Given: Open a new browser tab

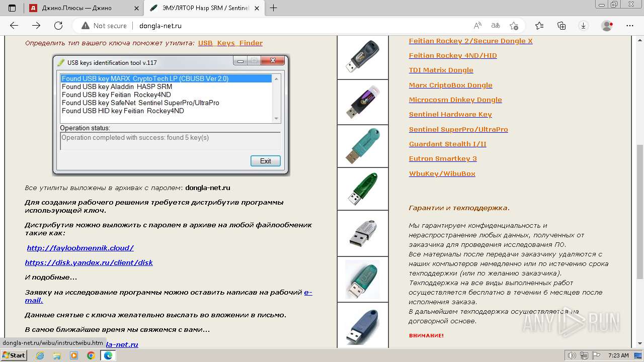Looking at the screenshot, I should [274, 8].
